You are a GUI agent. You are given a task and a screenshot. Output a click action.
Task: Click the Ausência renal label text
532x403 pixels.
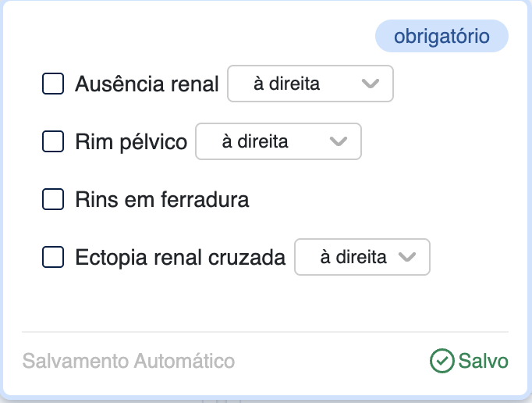[x=147, y=84]
